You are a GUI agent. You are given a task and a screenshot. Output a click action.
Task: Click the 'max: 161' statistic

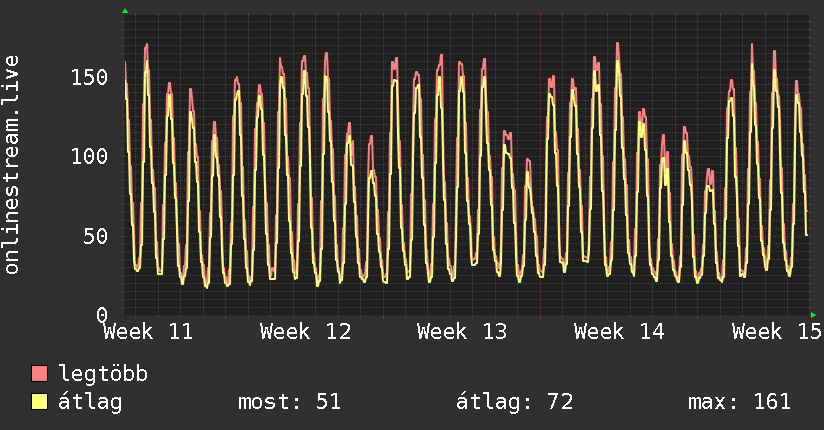tap(739, 402)
